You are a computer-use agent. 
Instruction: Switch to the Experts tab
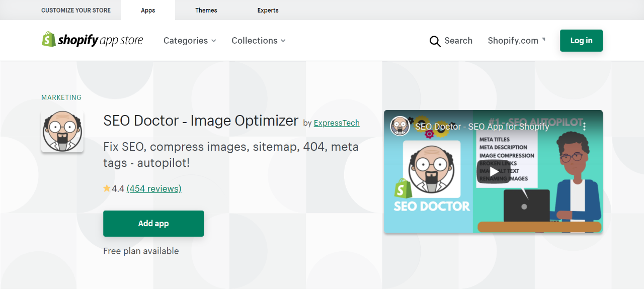point(268,10)
